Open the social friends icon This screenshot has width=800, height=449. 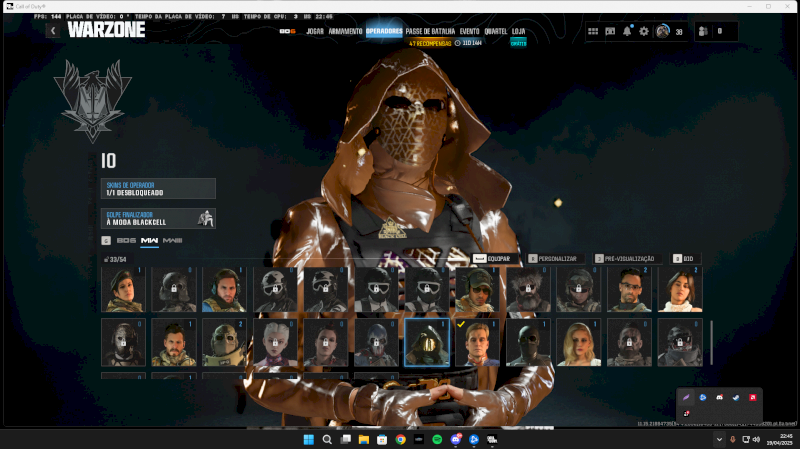(703, 31)
